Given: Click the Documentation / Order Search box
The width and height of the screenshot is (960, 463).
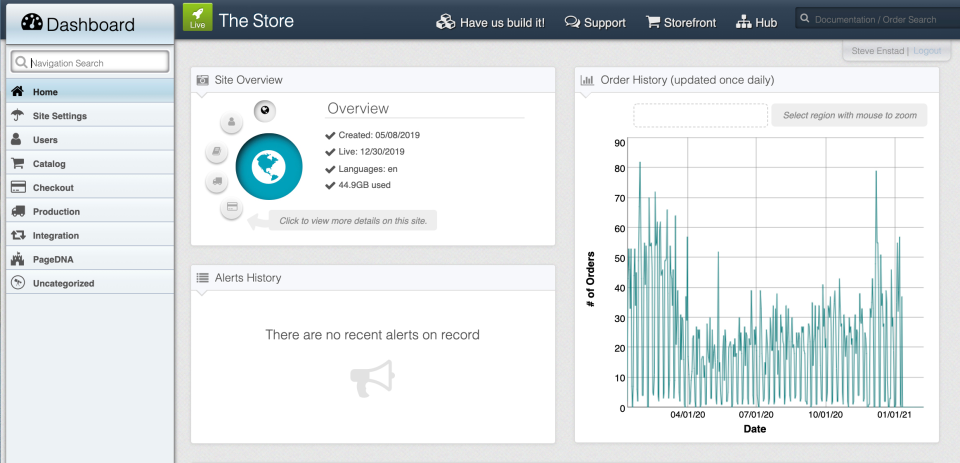Looking at the screenshot, I should (x=878, y=19).
